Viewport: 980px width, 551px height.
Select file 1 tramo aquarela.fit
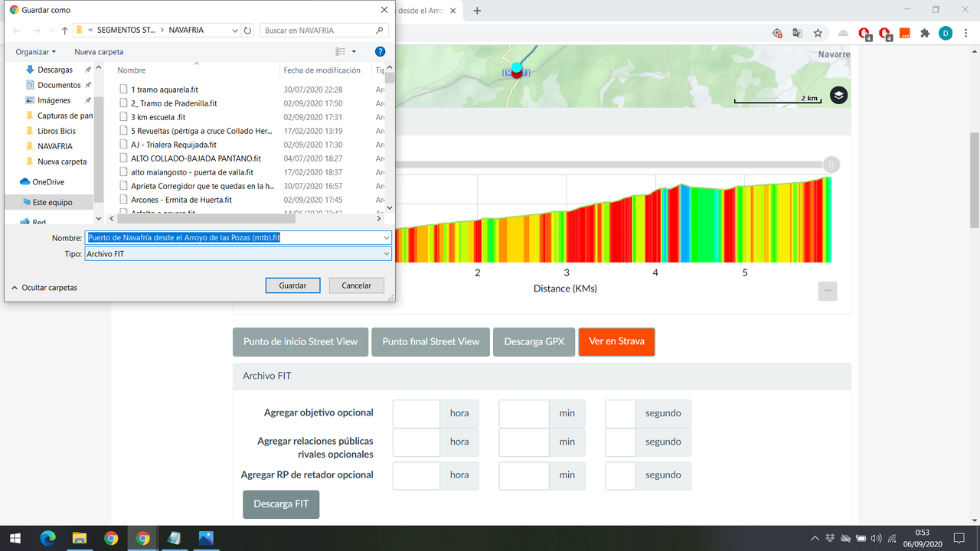165,90
